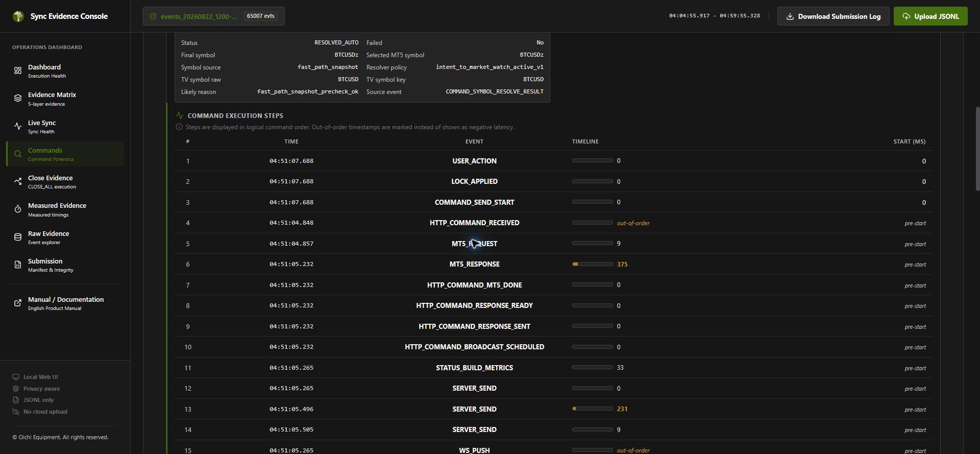Click the Privacy aware shield icon

(x=16, y=389)
